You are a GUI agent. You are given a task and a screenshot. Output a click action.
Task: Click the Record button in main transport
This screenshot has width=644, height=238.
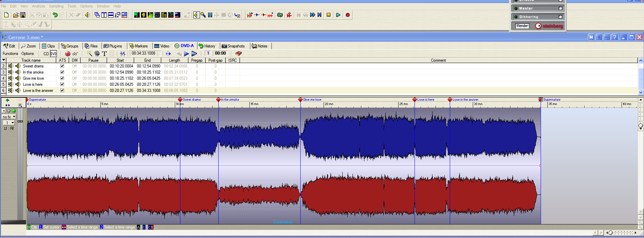[347, 15]
